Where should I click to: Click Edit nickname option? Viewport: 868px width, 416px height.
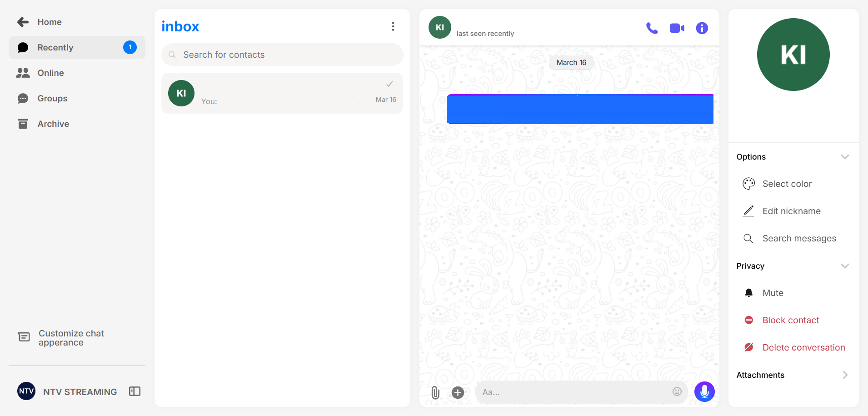coord(791,211)
